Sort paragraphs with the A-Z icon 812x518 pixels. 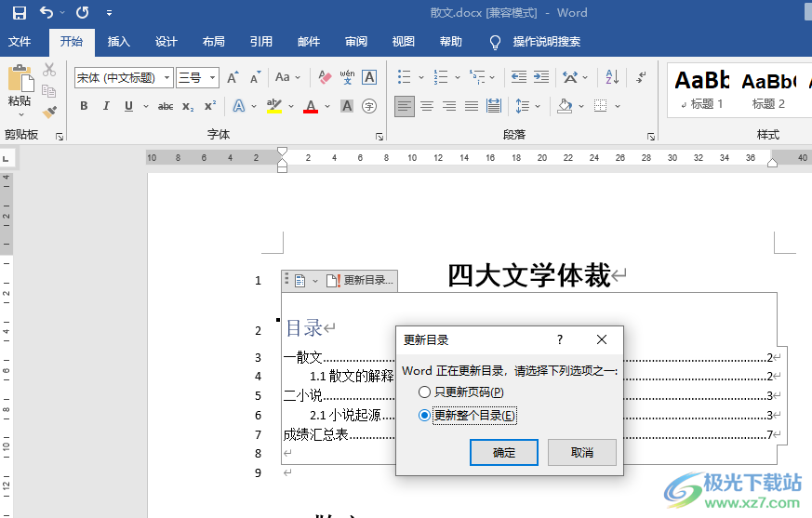click(x=612, y=78)
